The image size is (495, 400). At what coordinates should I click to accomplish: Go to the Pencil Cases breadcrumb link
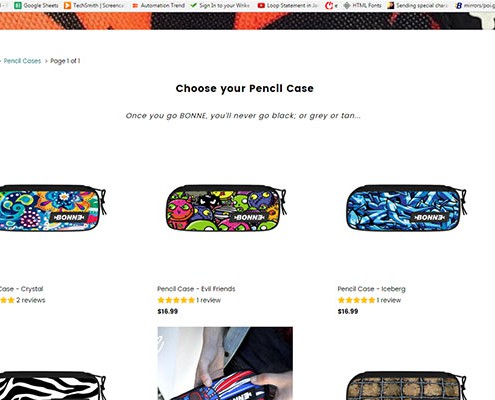(22, 61)
